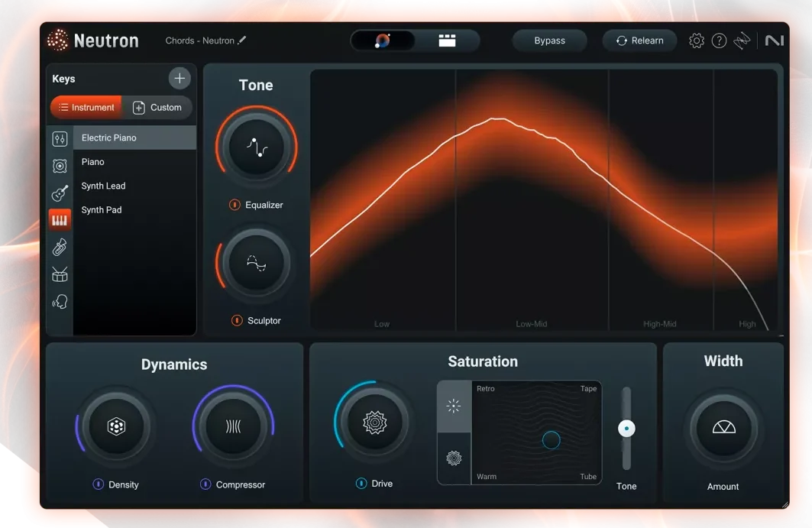This screenshot has width=812, height=528.
Task: Grab the window resize corner handle
Action: (x=785, y=504)
